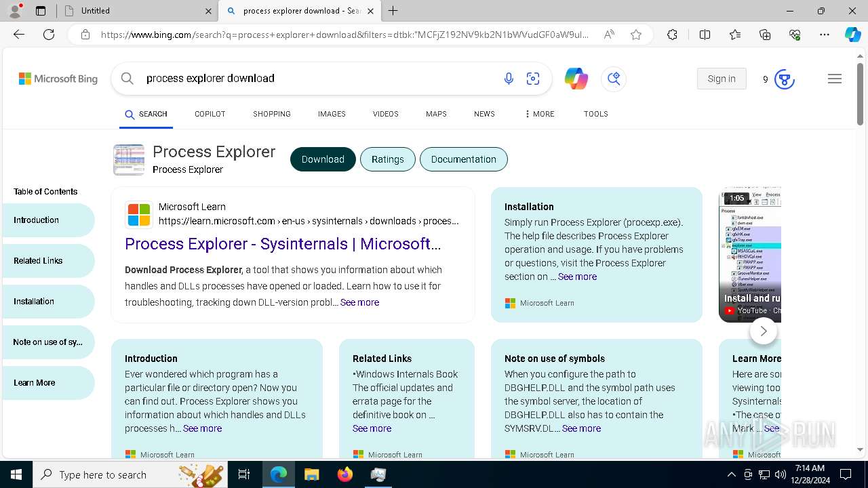Jump to Related Links in Table of Contents

[49, 261]
